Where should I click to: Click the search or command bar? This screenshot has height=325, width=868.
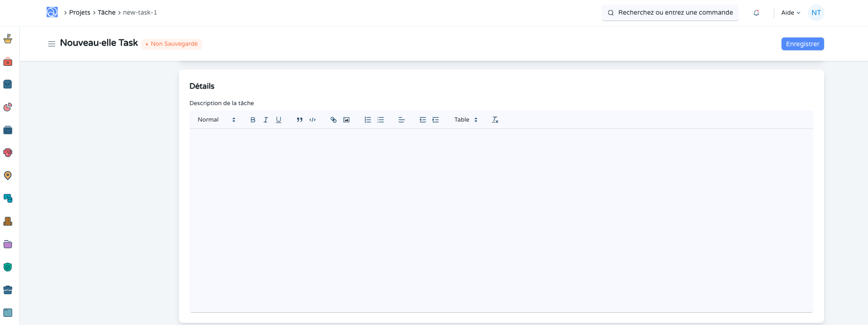click(x=670, y=13)
